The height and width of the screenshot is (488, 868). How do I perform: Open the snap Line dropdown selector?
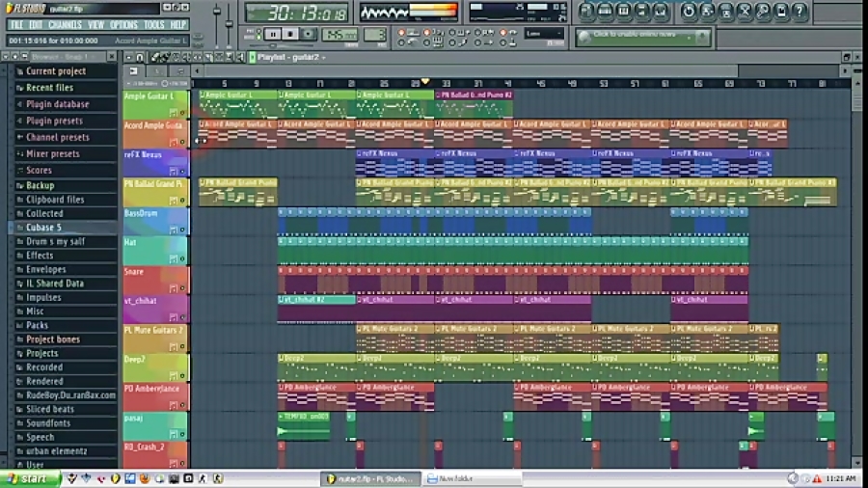[544, 34]
